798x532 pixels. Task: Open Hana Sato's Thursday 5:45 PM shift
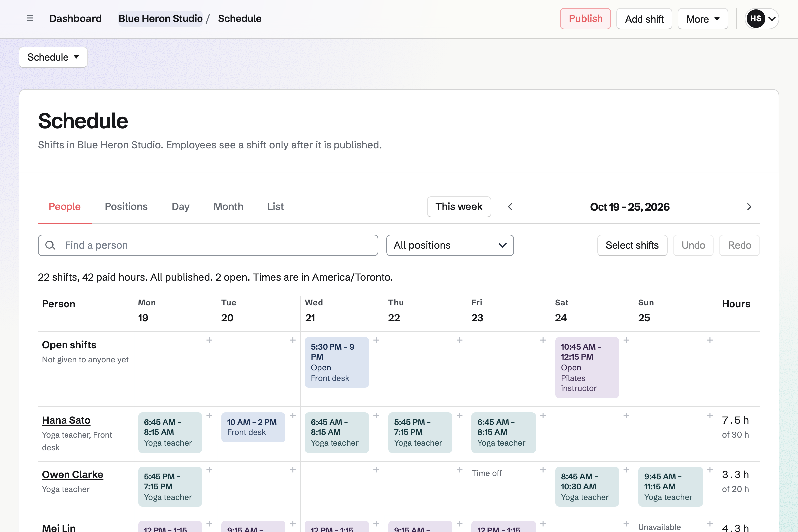420,432
